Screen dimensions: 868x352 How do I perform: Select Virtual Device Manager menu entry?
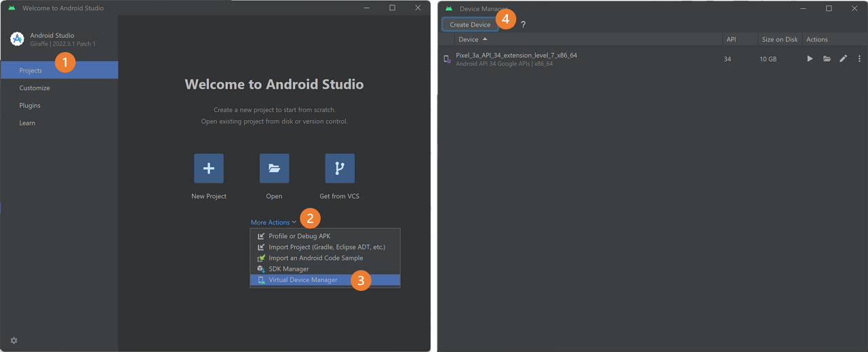coord(325,279)
